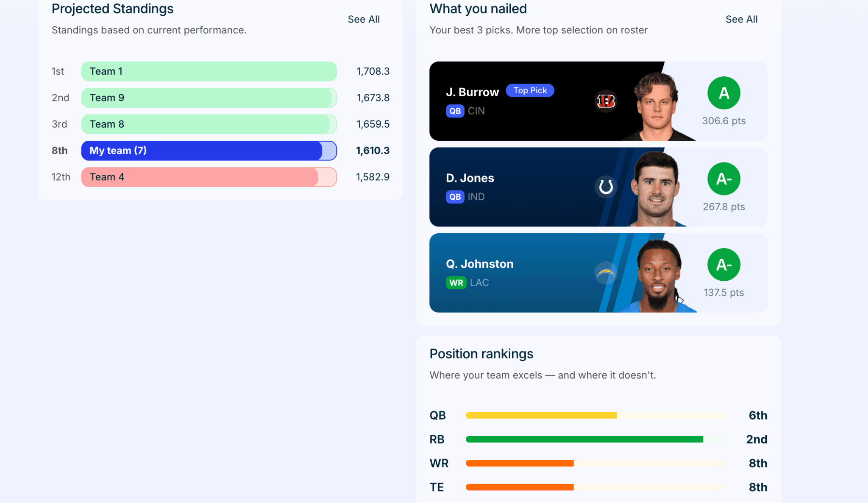The width and height of the screenshot is (868, 503).
Task: Open See All for Projected Standings
Action: (x=364, y=20)
